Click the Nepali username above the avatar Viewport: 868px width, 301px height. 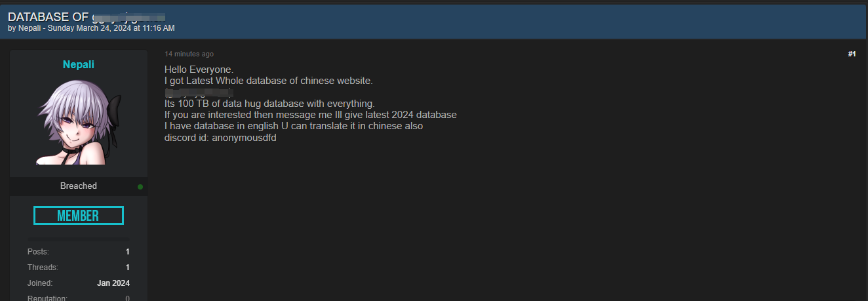coord(79,64)
